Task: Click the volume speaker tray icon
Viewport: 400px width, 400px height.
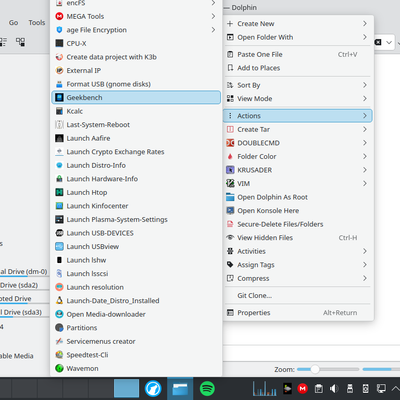Action: click(334, 389)
